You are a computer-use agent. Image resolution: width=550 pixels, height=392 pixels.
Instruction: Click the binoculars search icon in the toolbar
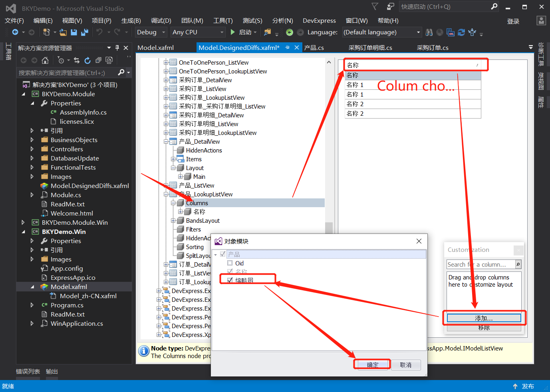(429, 32)
